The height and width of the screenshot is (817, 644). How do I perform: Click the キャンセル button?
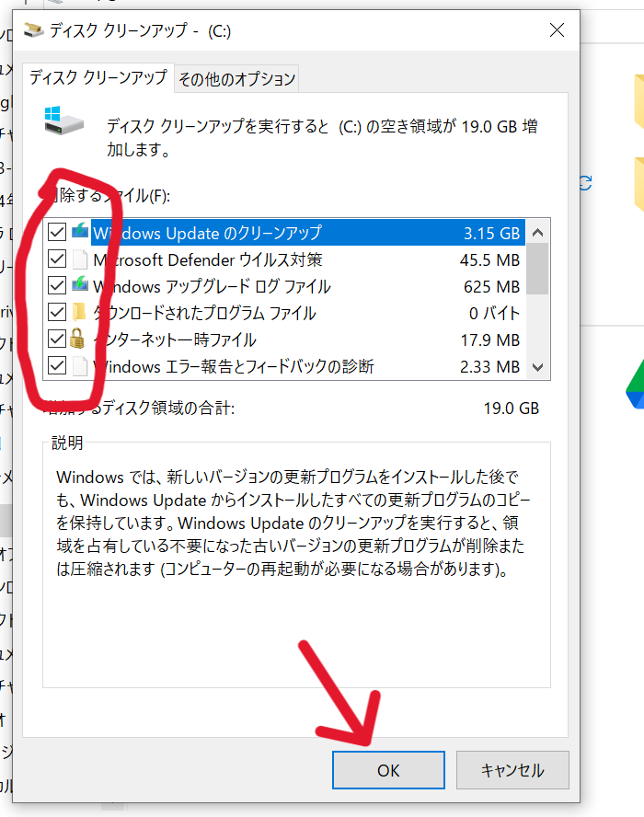[512, 770]
